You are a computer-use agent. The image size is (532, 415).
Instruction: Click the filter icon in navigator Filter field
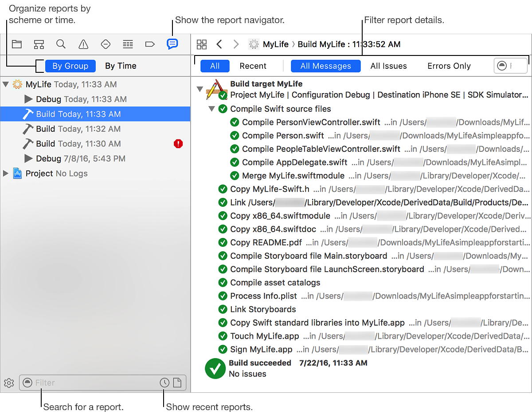click(x=27, y=383)
